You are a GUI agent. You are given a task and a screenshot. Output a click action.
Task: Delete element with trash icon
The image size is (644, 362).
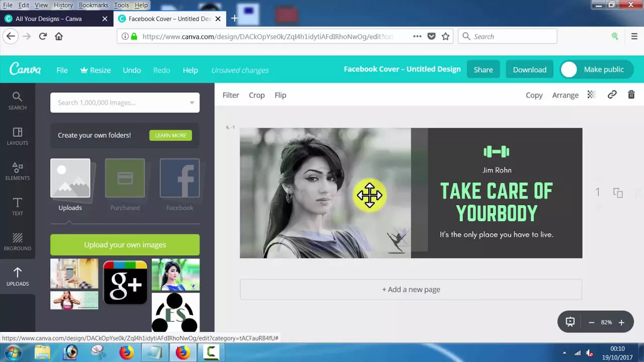point(631,95)
